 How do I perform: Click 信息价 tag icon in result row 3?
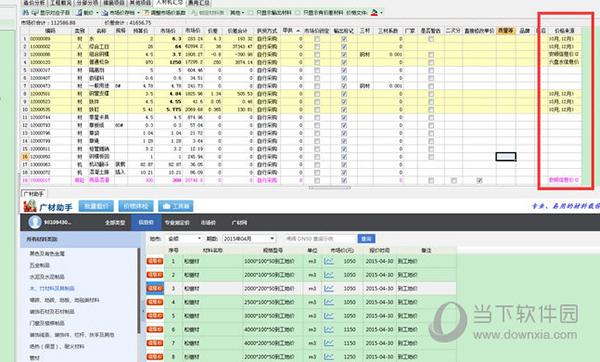155,289
